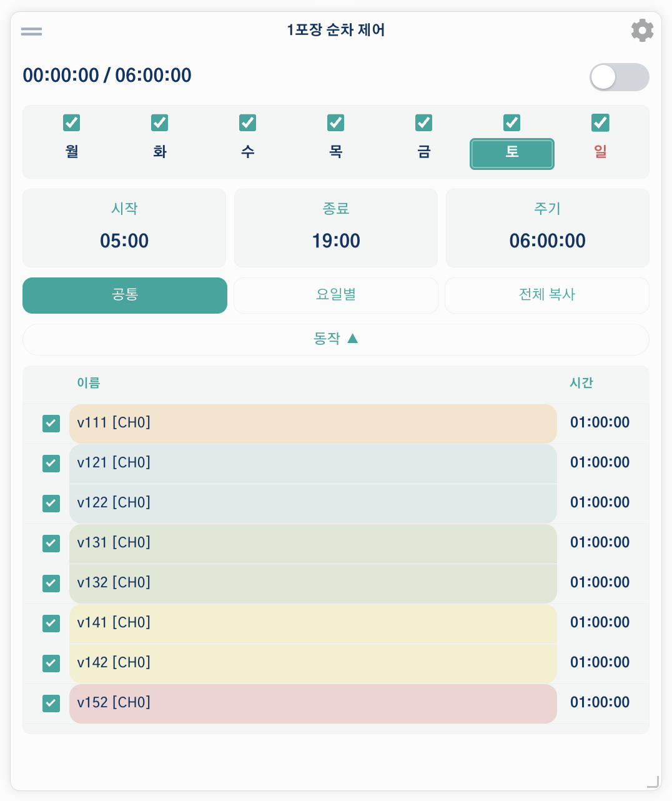
Task: Uncheck the v122 [CH0] row checkbox
Action: [x=51, y=504]
